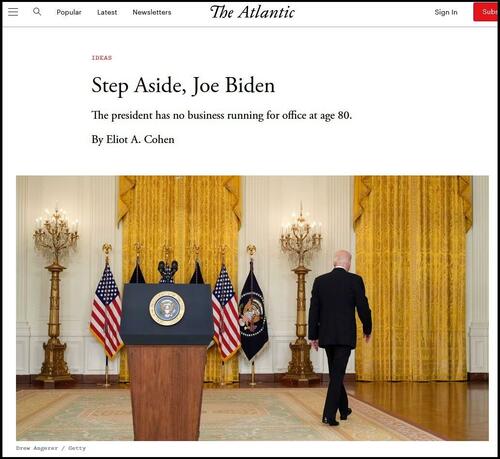Click the right yellow curtain in photo
Viewport: 500px width, 459px height.
coord(413,278)
